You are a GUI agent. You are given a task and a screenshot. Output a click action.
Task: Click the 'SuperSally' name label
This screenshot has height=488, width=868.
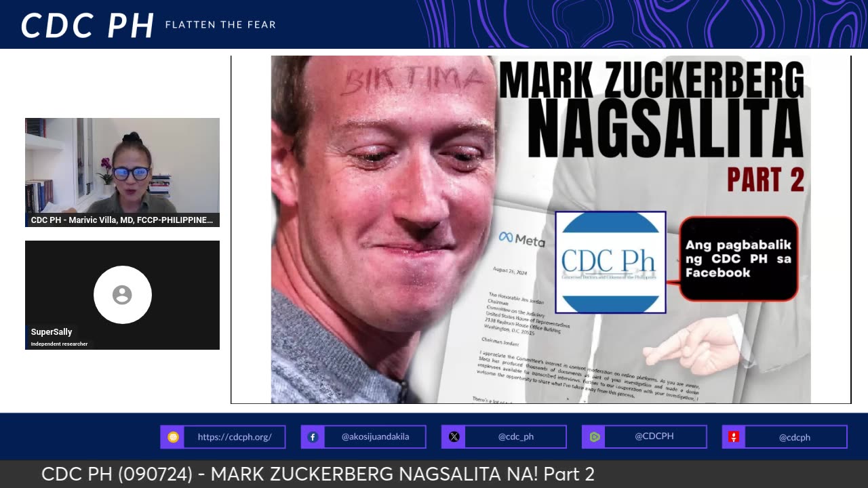point(52,332)
